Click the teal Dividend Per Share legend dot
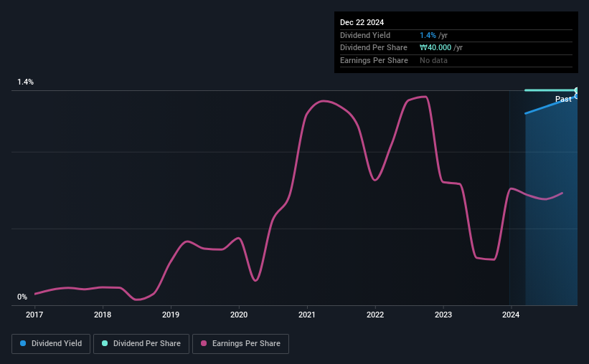 pos(105,343)
